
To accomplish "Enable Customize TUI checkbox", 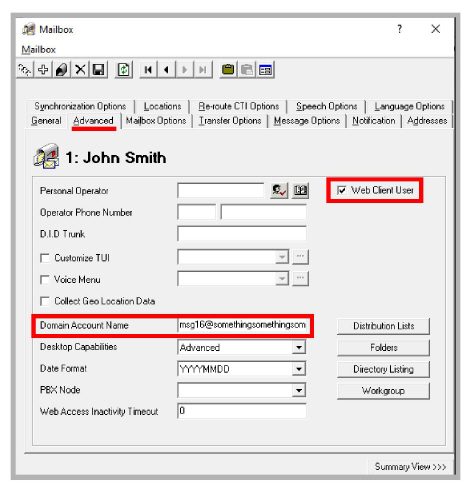I will [x=45, y=258].
